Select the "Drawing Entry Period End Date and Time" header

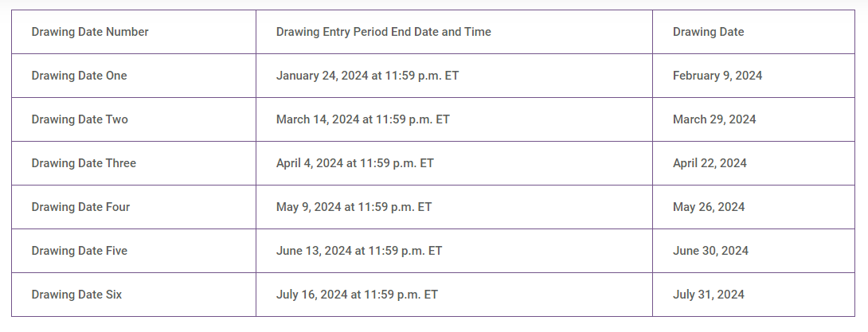coord(383,32)
